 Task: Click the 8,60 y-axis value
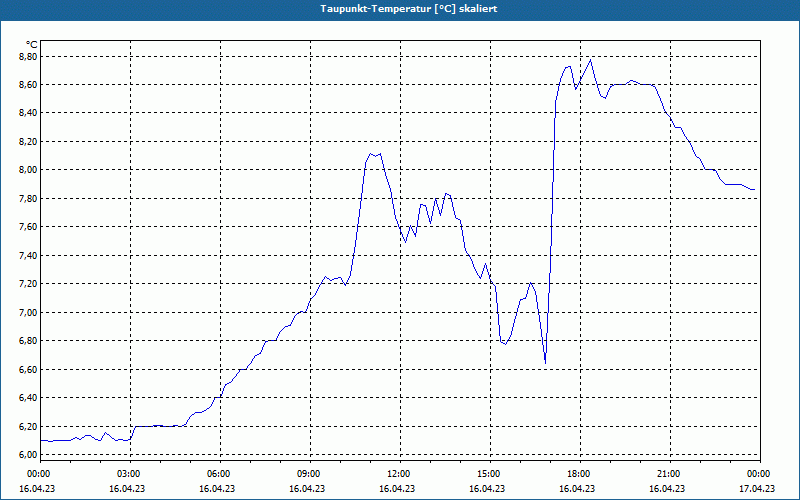(x=28, y=85)
